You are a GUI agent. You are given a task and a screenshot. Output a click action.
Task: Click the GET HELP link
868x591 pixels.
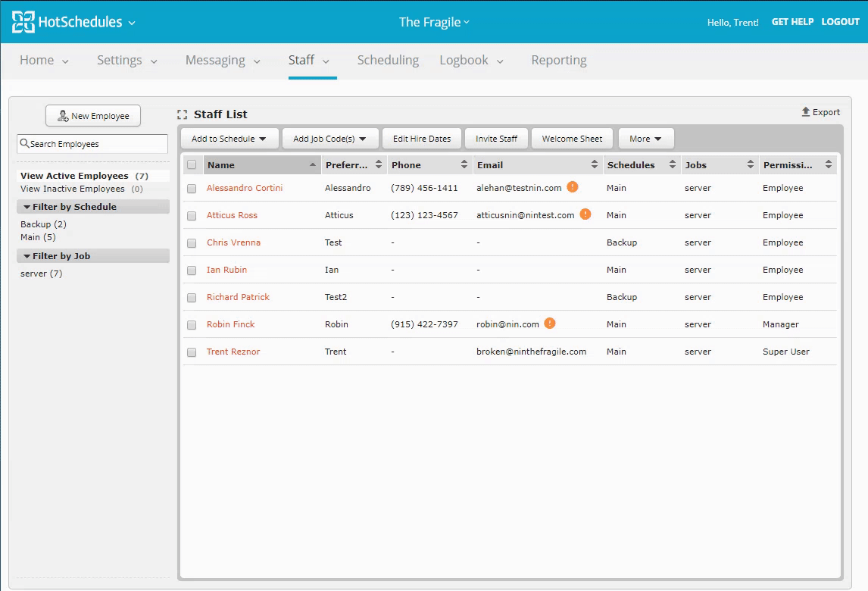[793, 22]
